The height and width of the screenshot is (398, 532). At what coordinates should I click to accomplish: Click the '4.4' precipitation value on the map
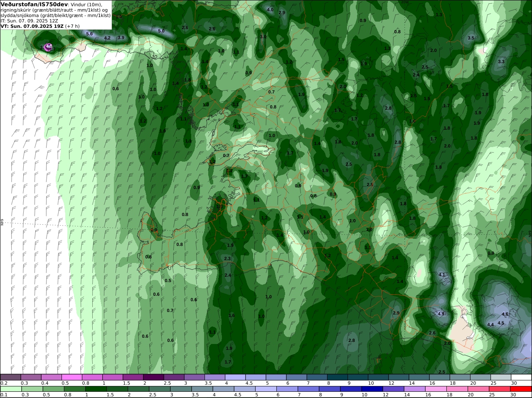point(490,324)
